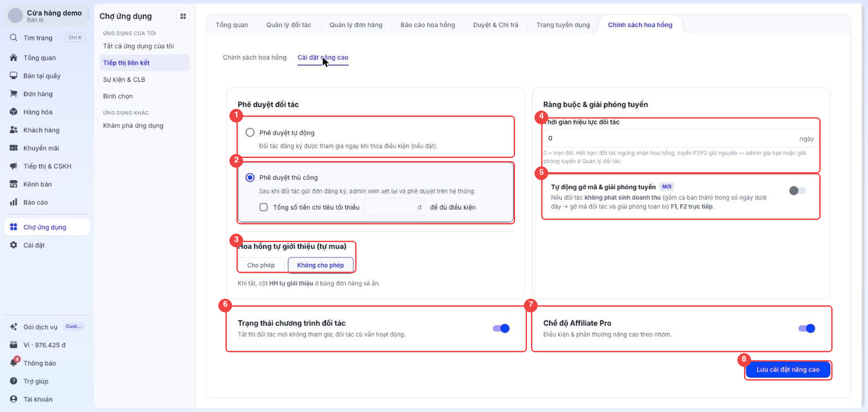
Task: Click the Khuyến mãi ticket icon
Action: pos(14,148)
